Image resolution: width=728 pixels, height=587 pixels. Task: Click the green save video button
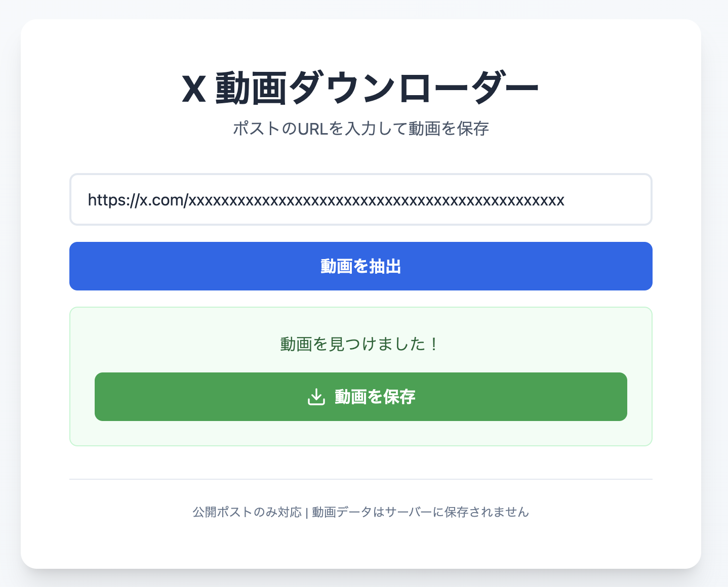(360, 397)
